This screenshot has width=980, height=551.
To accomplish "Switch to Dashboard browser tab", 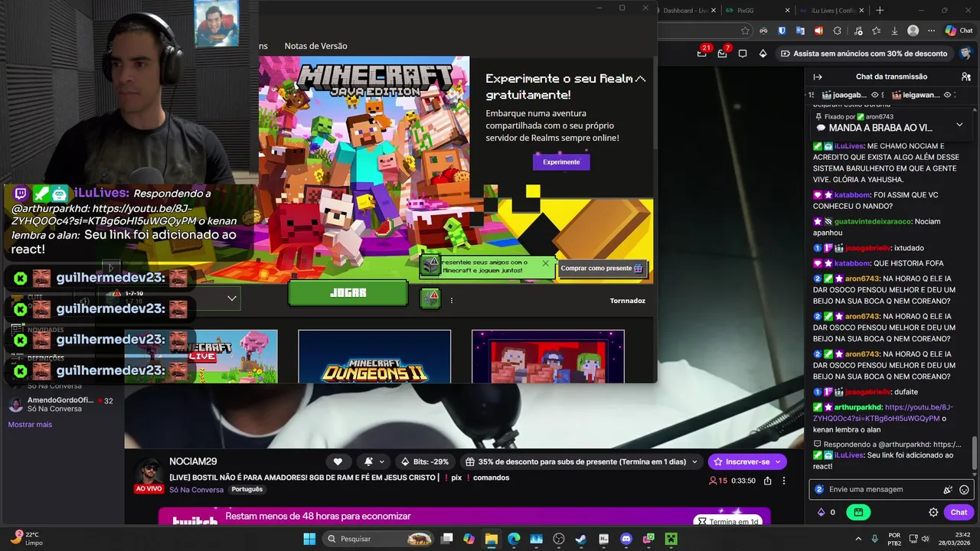I will (x=685, y=10).
